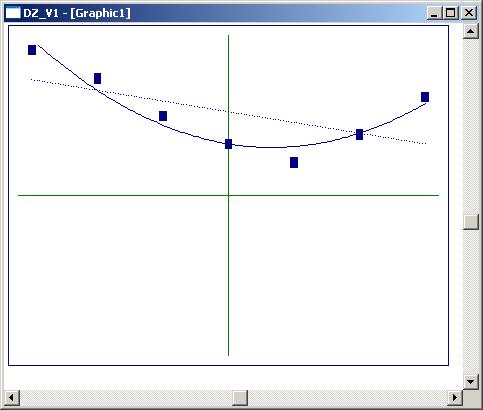This screenshot has width=483, height=410.
Task: Click the vertical scrollbar up arrow
Action: click(471, 31)
